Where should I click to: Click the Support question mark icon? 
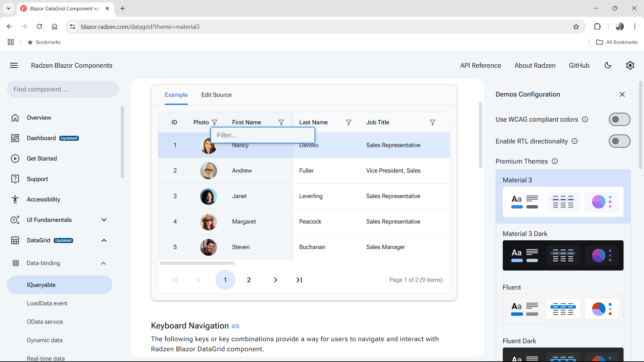point(15,179)
